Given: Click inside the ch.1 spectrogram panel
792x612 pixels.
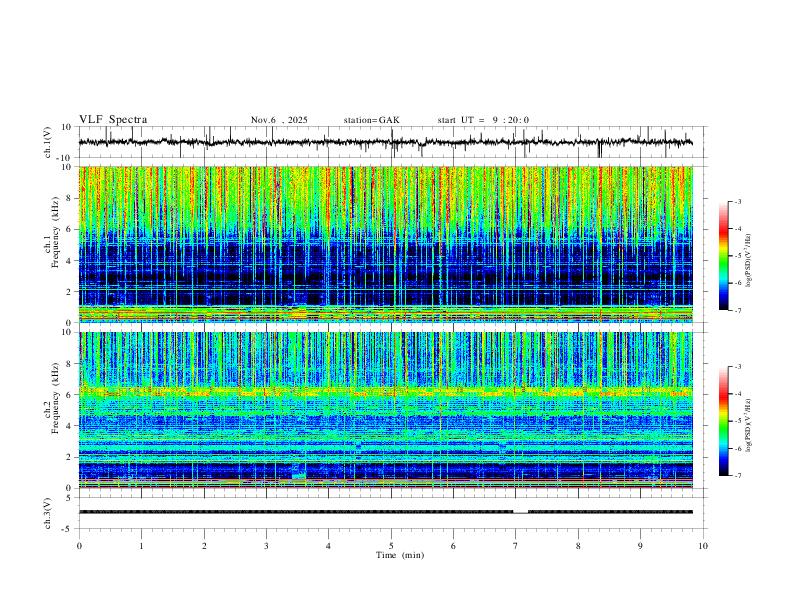Looking at the screenshot, I should [x=386, y=244].
